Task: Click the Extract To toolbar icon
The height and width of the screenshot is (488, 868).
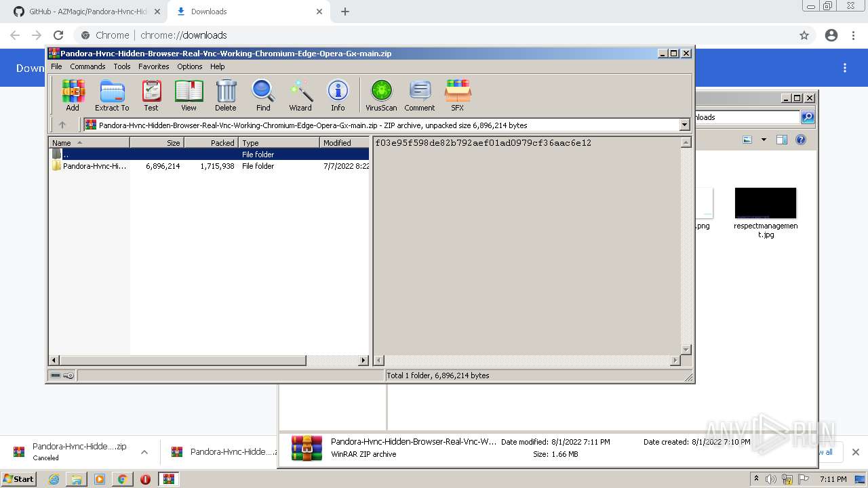Action: point(112,96)
